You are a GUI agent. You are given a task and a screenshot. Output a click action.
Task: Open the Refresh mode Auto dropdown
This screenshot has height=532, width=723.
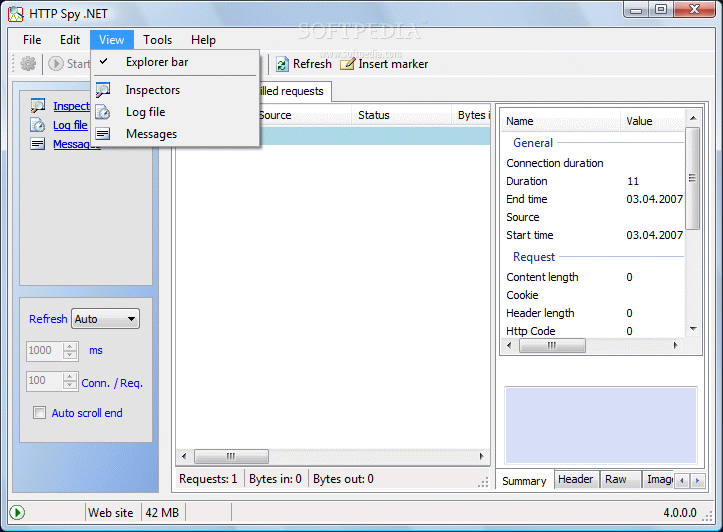(106, 319)
